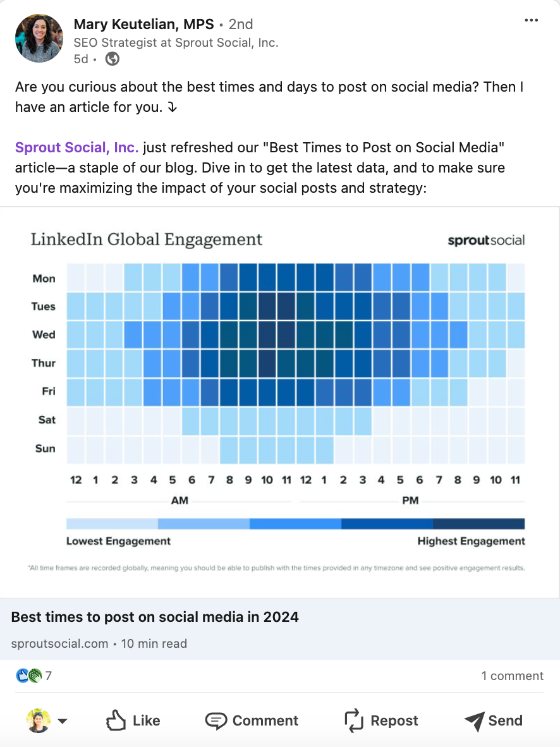Open Mary Keutelian, MPS profile name
Image resolution: width=560 pixels, height=747 pixels.
point(144,24)
